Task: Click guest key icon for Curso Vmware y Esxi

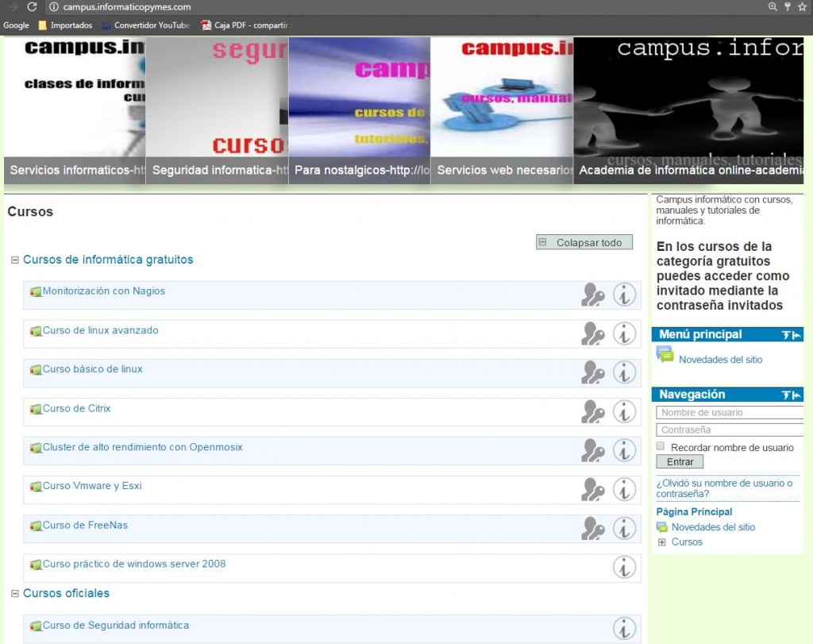Action: pos(592,489)
